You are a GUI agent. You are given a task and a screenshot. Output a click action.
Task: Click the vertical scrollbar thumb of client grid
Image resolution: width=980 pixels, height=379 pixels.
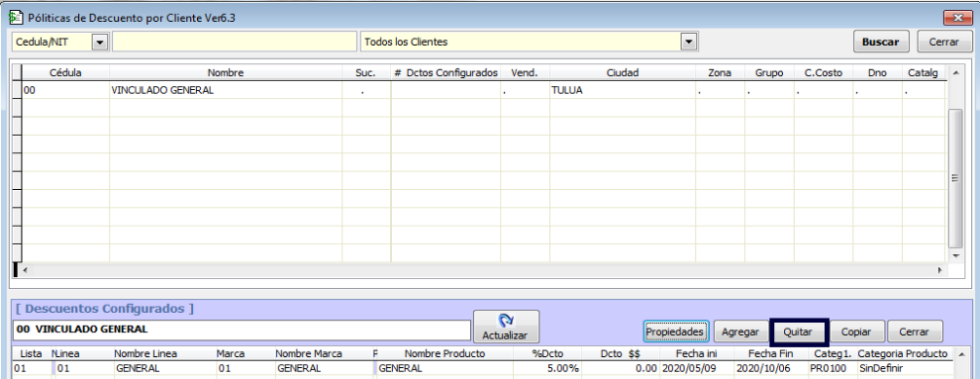(x=954, y=178)
